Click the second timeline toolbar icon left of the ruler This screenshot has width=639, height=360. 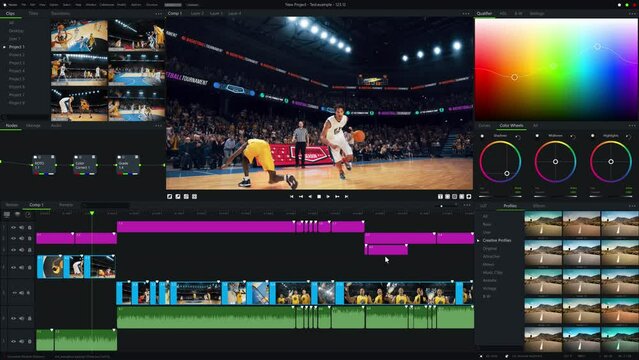point(18,214)
